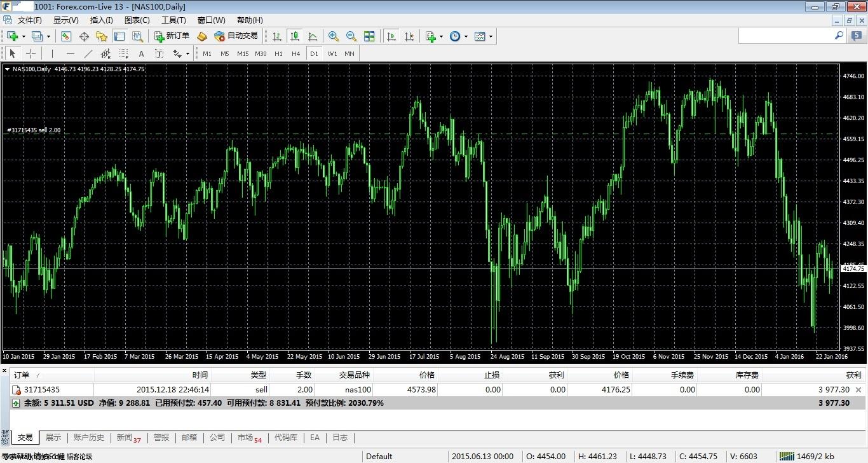
Task: Open the chart templates icon
Action: [480, 36]
